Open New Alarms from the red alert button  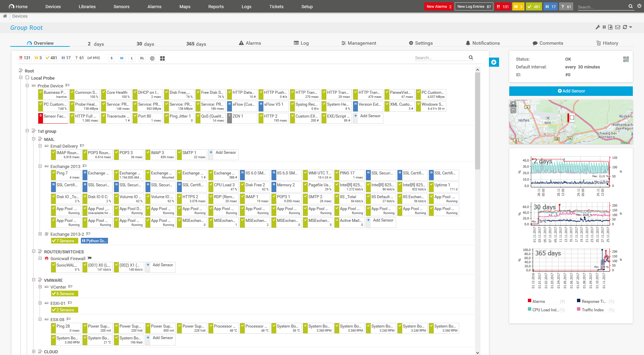[438, 6]
